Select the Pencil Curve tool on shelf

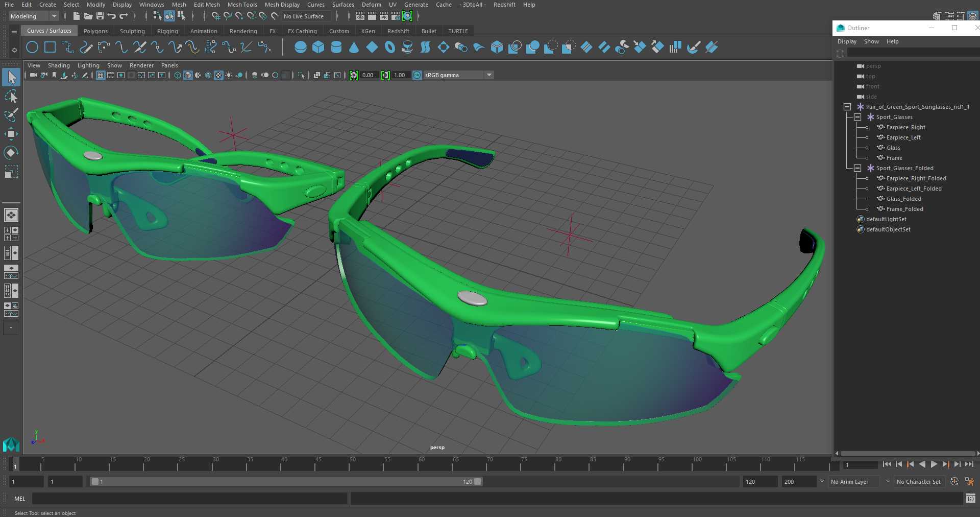[x=86, y=48]
